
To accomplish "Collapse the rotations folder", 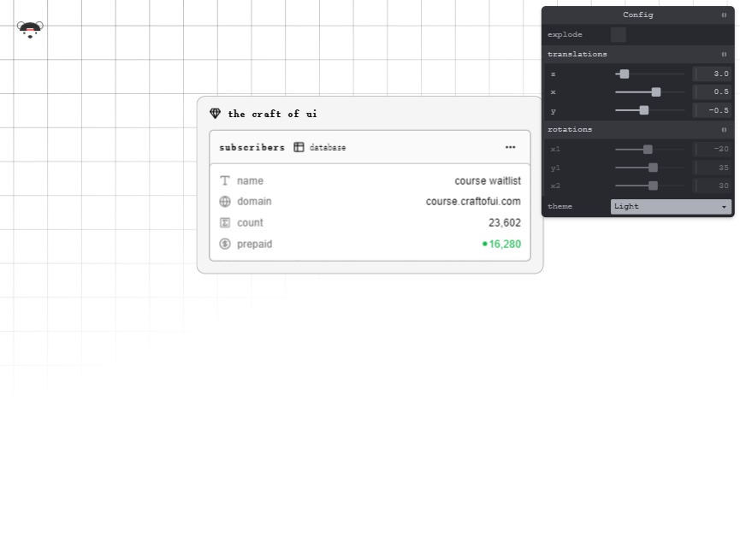I will (724, 129).
